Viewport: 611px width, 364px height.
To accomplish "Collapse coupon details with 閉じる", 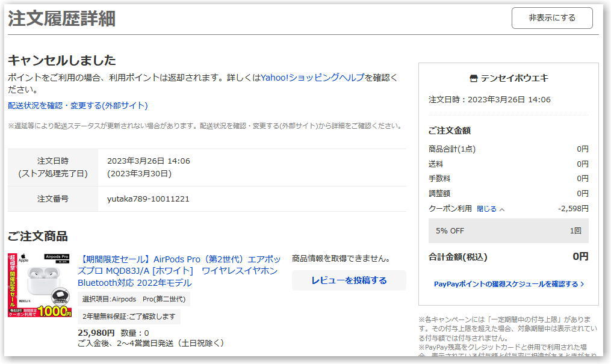I will point(491,209).
